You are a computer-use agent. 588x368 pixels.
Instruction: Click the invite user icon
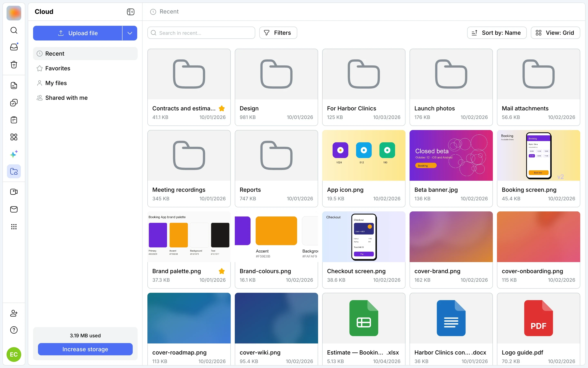14,313
